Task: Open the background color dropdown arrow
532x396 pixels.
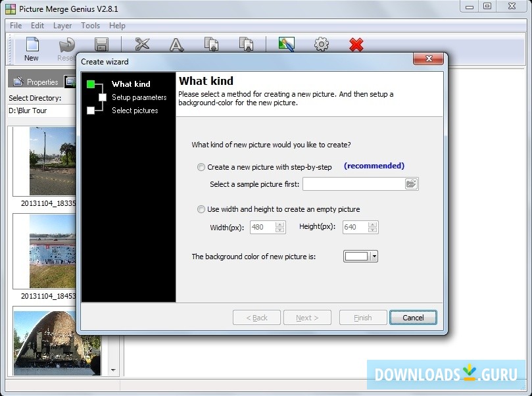Action: coord(374,257)
